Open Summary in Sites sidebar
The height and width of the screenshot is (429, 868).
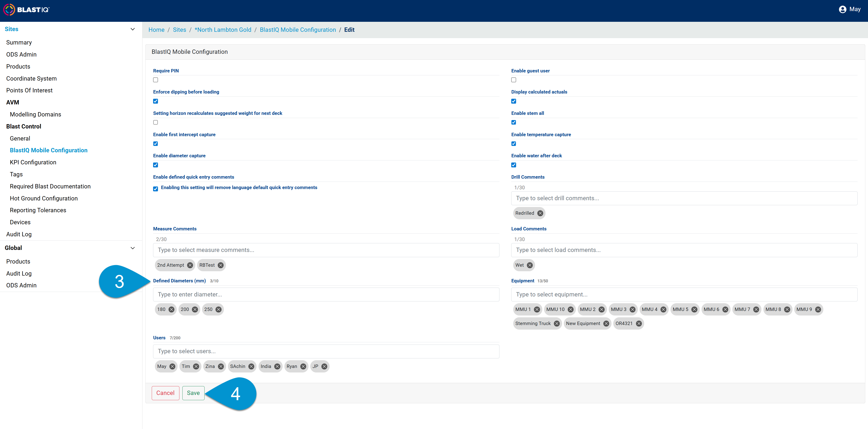click(19, 42)
